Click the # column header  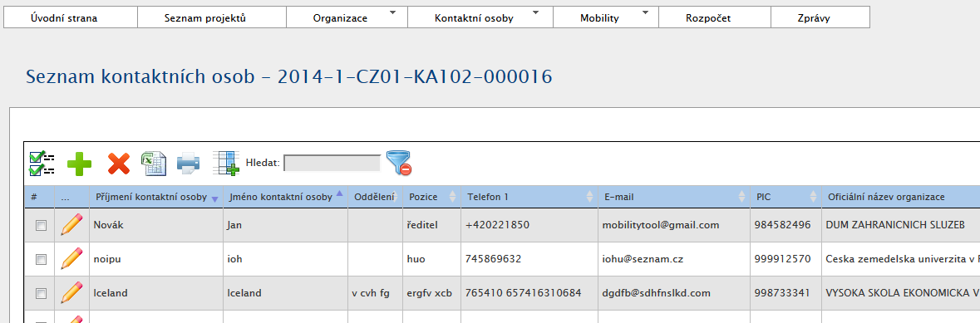39,197
